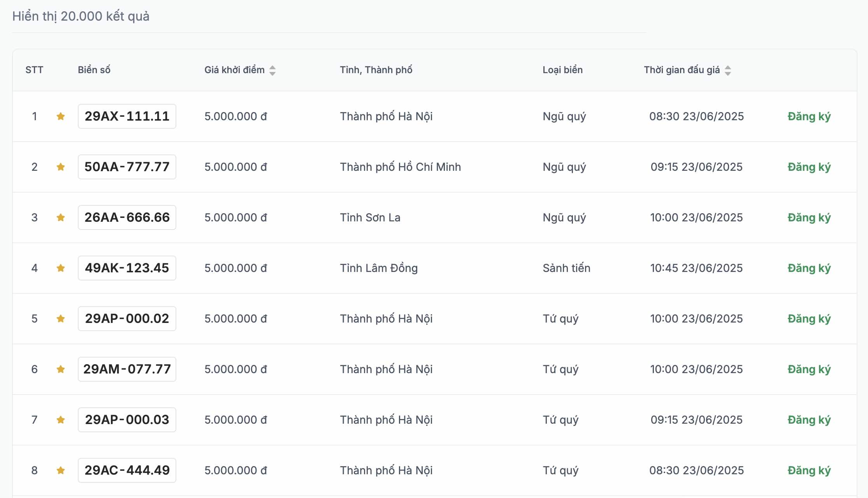Mark plate 29AP-000.02 with its star
868x498 pixels.
tap(60, 319)
